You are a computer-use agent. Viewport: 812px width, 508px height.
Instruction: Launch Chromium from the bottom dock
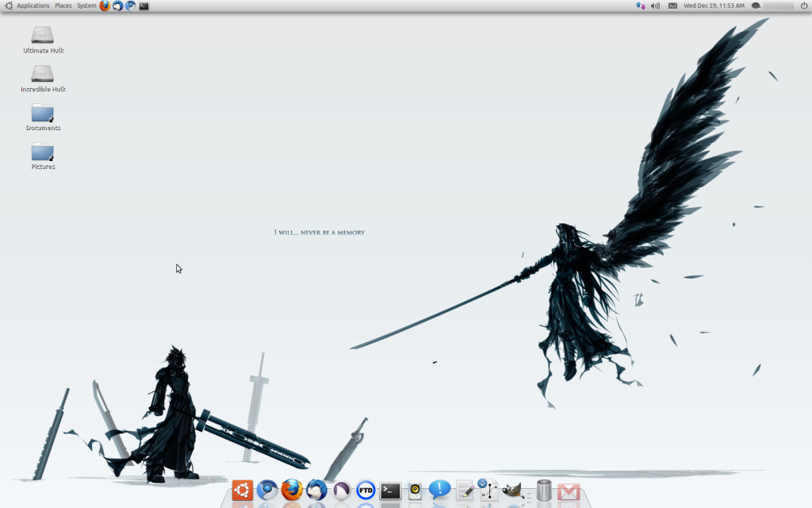(267, 490)
